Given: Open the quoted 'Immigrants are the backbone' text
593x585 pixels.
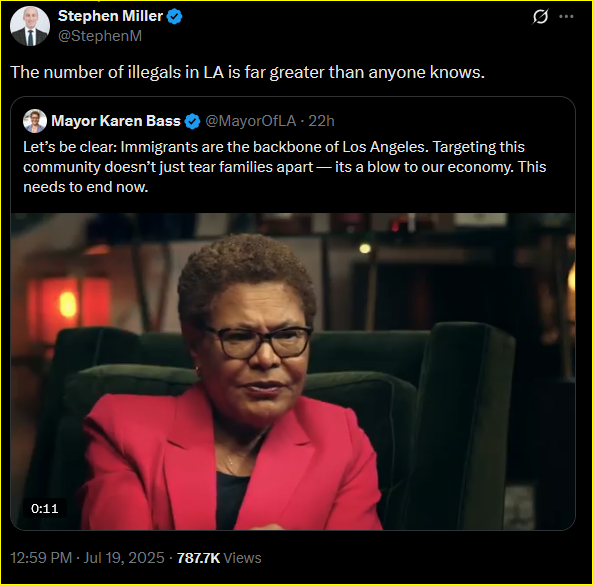Looking at the screenshot, I should pyautogui.click(x=284, y=167).
